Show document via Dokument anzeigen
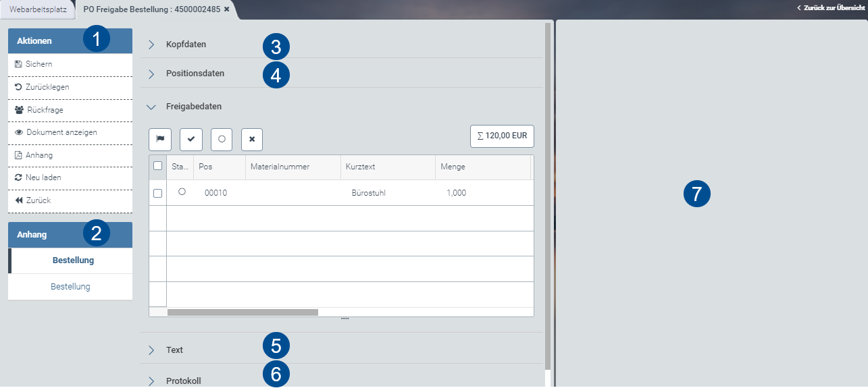Image resolution: width=868 pixels, height=388 pixels. click(61, 132)
